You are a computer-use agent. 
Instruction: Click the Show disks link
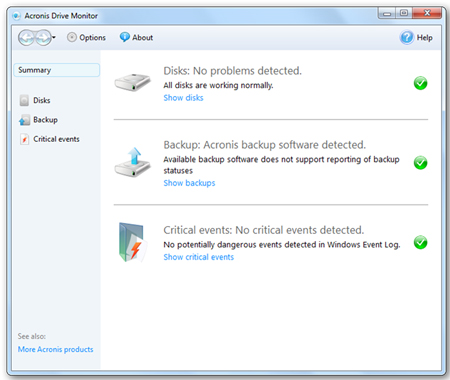(183, 98)
